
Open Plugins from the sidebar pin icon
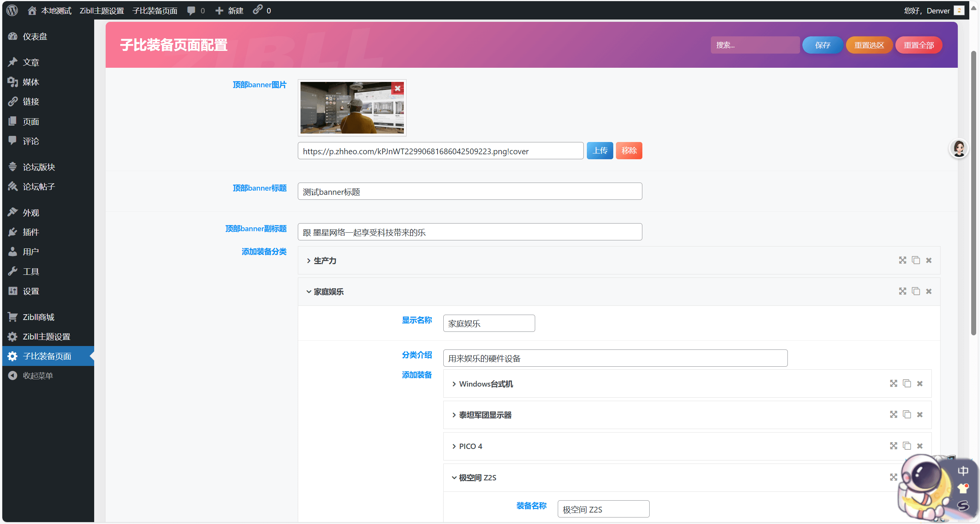(30, 232)
